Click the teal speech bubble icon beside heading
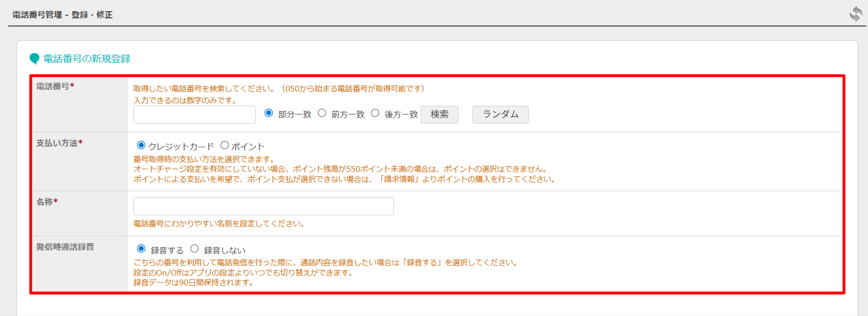The width and height of the screenshot is (868, 316). click(x=34, y=59)
